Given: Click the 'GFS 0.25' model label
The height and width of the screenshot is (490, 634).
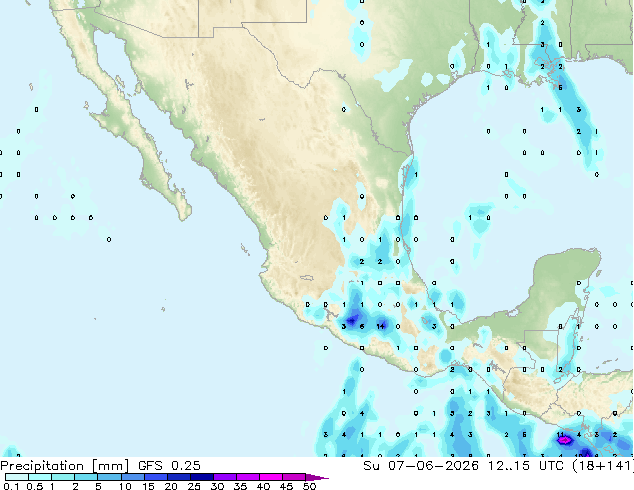Looking at the screenshot, I should (169, 466).
